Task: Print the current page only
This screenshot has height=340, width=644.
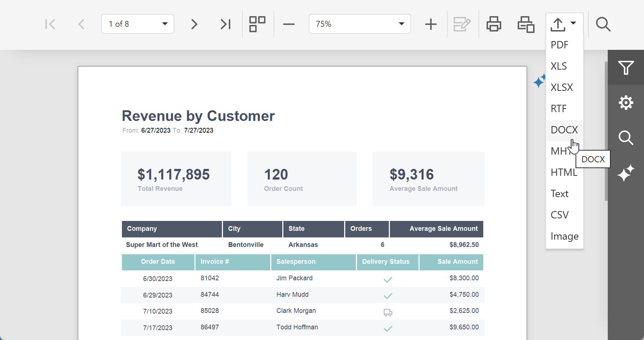Action: (x=526, y=24)
